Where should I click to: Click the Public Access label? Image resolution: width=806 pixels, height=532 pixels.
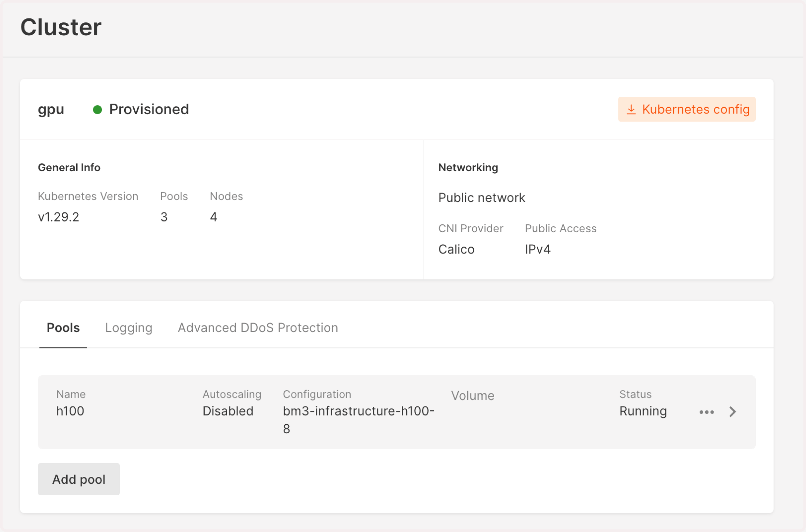point(560,228)
